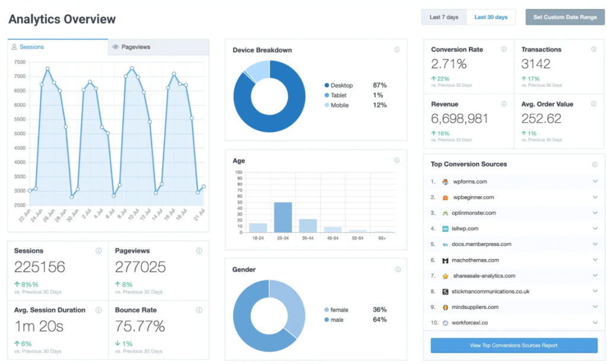Switch to the Pageviews tab
The image size is (607, 364).
click(x=158, y=47)
